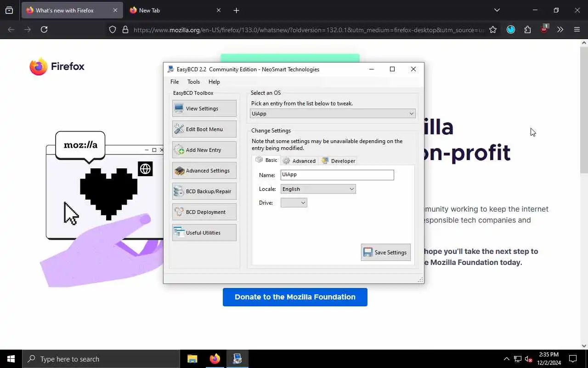Click the taskbar clock showing 2:35 PM
The image size is (588, 368).
tap(548, 359)
